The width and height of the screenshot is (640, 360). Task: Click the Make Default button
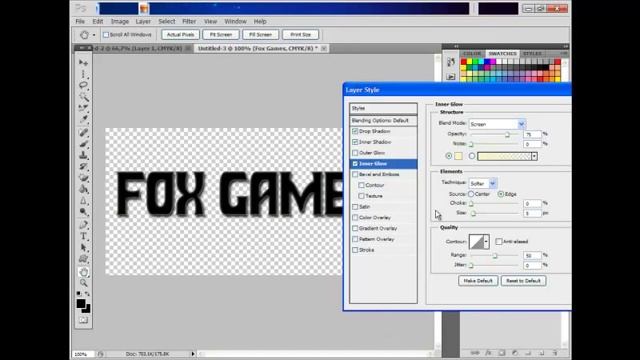point(478,281)
